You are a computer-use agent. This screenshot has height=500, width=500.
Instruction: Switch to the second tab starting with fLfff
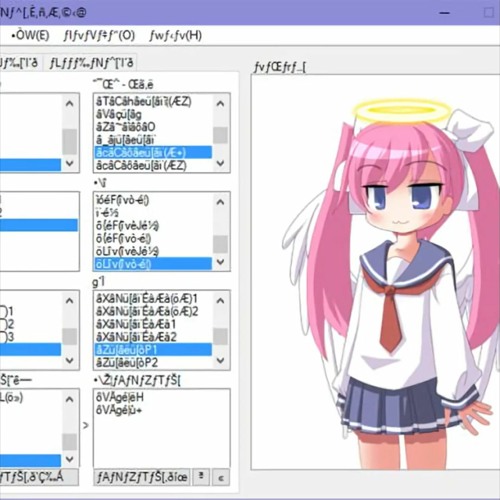(91, 63)
